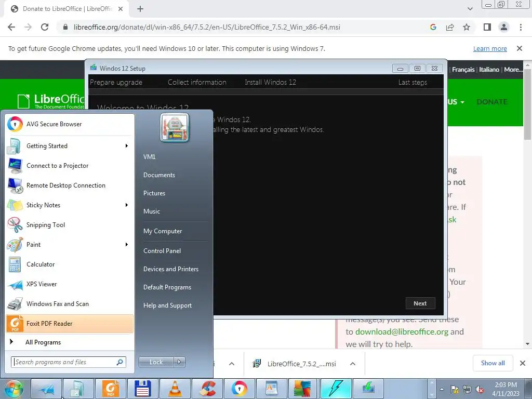Screen dimensions: 532x399
Task: Click the Windos 12 Setup taskbar icon
Action: (368, 389)
